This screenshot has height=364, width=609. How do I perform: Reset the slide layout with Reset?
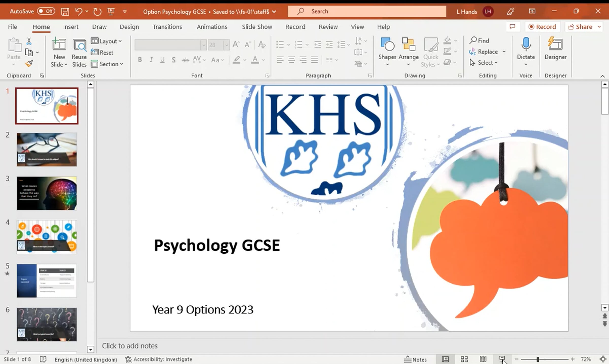pos(102,53)
